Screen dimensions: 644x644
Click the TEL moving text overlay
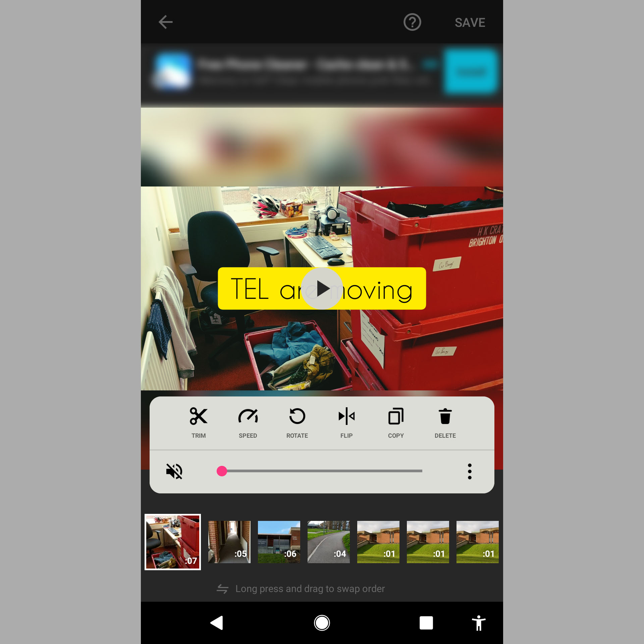click(x=322, y=289)
